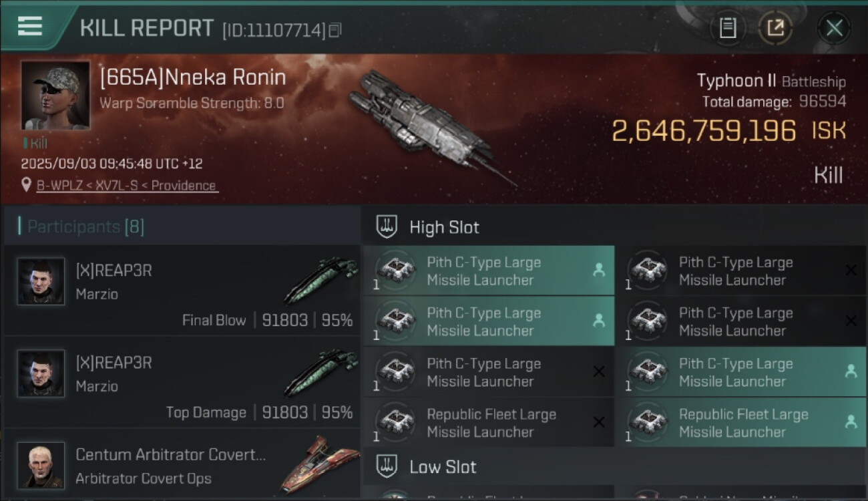Share the kill report externally
The image size is (868, 501).
click(x=775, y=28)
